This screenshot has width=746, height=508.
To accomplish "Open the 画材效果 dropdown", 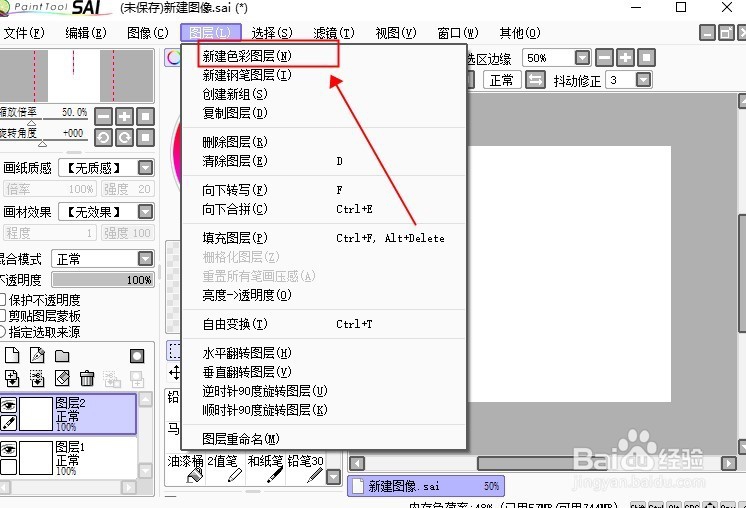I will click(x=146, y=211).
